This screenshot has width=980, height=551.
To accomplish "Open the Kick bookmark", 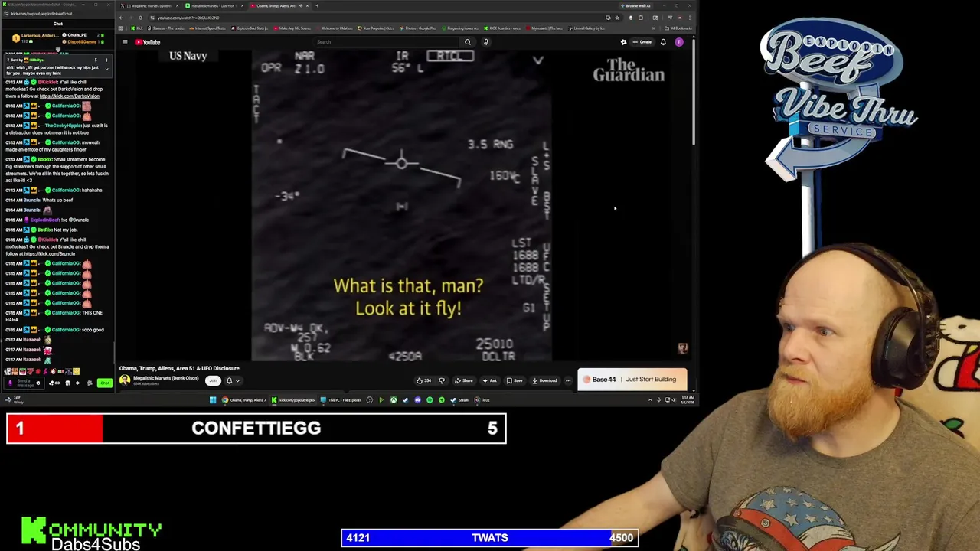I will [136, 28].
